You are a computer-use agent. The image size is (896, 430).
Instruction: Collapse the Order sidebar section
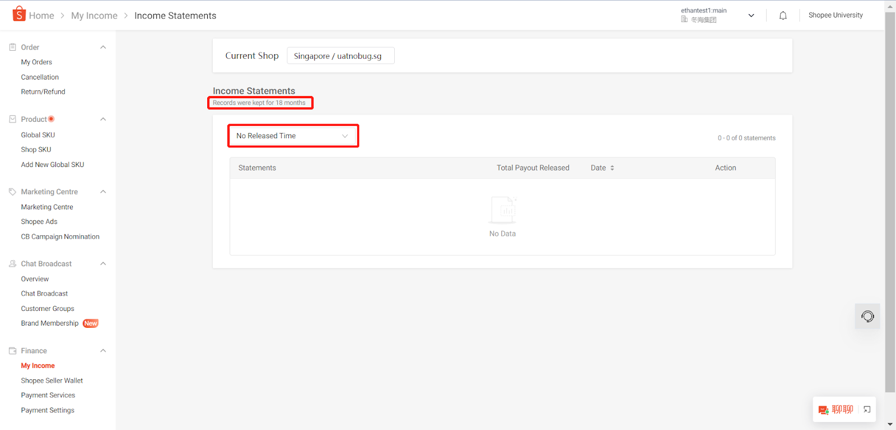point(103,47)
